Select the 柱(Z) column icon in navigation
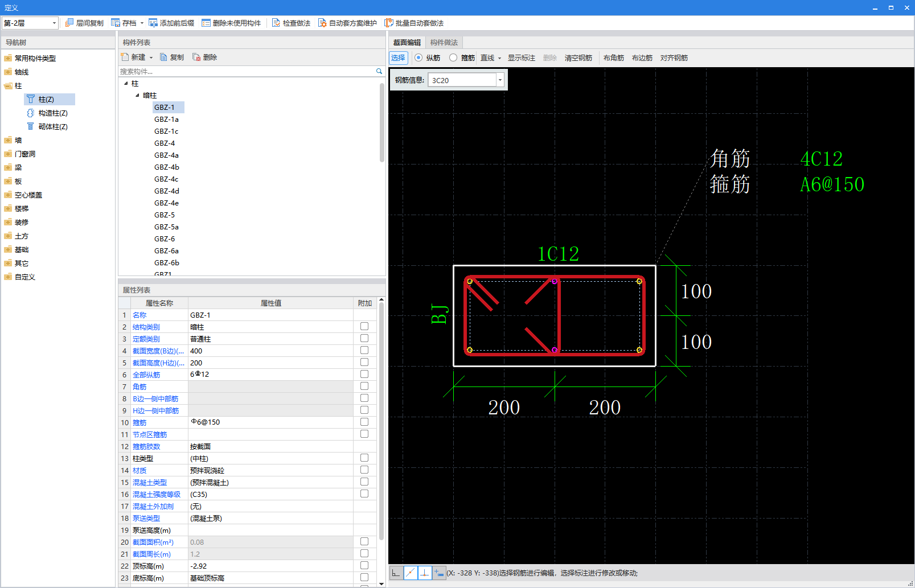This screenshot has width=915, height=588. (x=31, y=99)
